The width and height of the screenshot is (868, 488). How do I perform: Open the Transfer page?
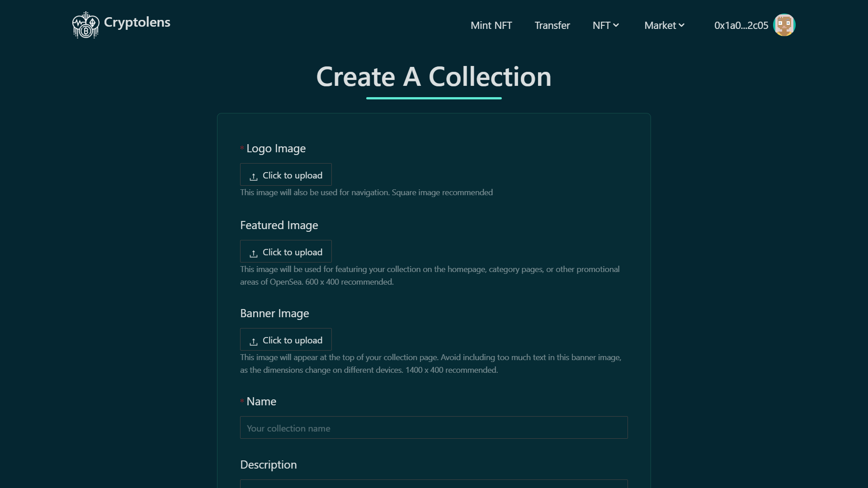552,26
